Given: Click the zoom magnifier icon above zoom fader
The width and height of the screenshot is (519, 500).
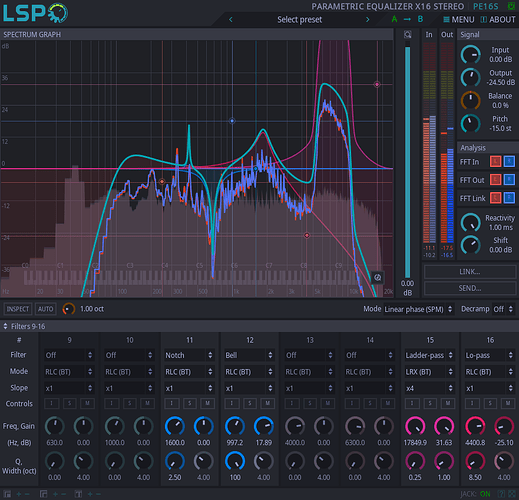Looking at the screenshot, I should point(407,34).
